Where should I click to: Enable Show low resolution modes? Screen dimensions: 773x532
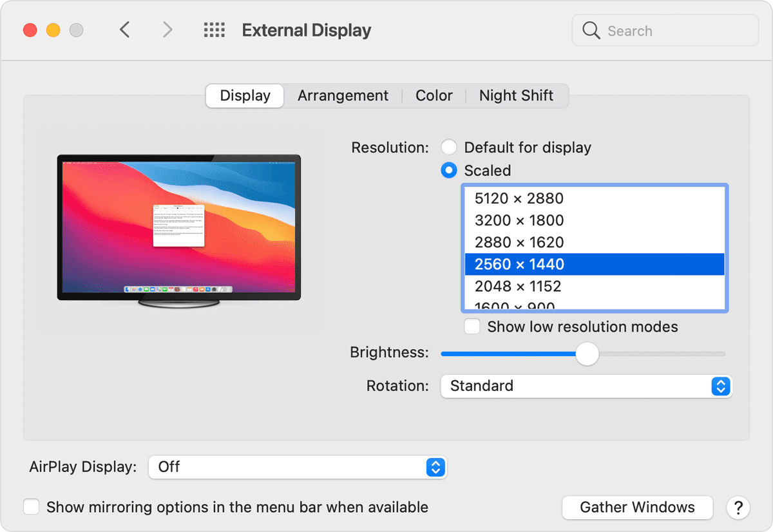(x=472, y=327)
